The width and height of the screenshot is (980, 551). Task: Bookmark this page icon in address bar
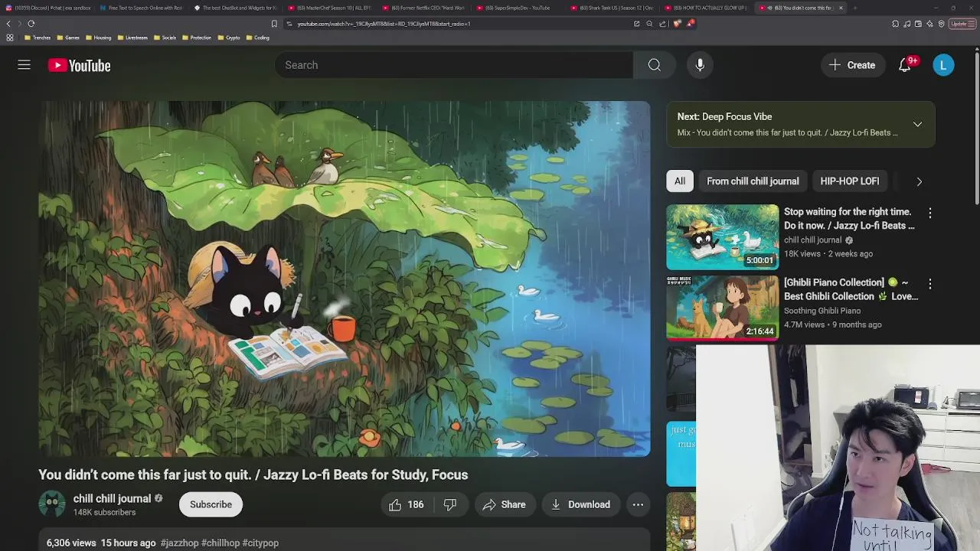pyautogui.click(x=274, y=24)
